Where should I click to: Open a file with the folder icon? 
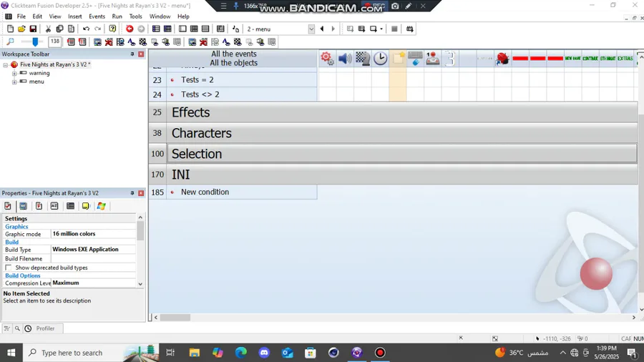click(21, 29)
